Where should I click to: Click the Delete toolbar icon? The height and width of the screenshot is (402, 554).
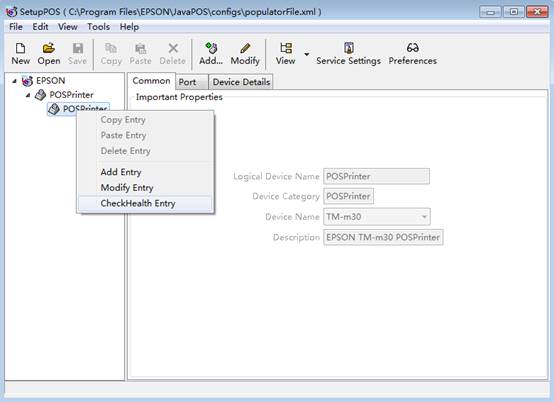pos(173,48)
